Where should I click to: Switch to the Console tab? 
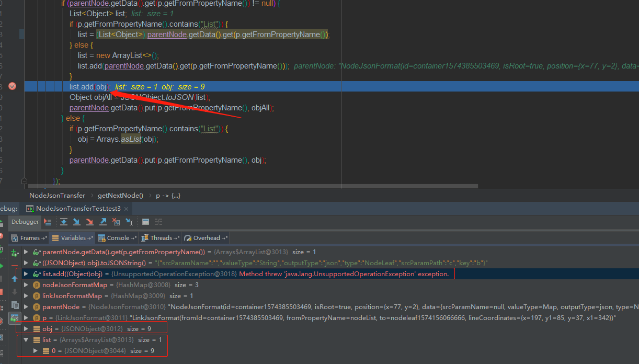(x=117, y=237)
